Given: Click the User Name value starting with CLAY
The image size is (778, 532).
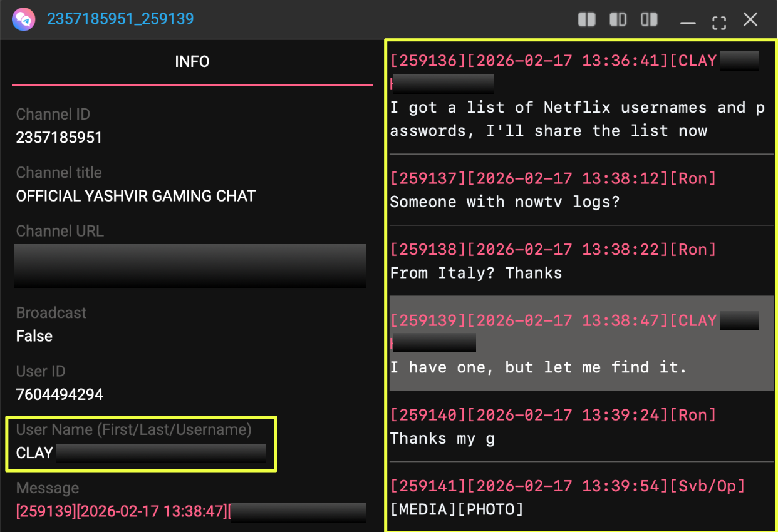Looking at the screenshot, I should click(x=140, y=453).
